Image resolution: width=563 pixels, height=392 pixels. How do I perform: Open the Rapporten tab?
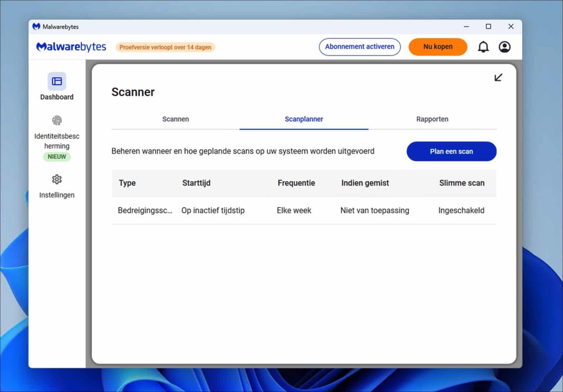[432, 119]
